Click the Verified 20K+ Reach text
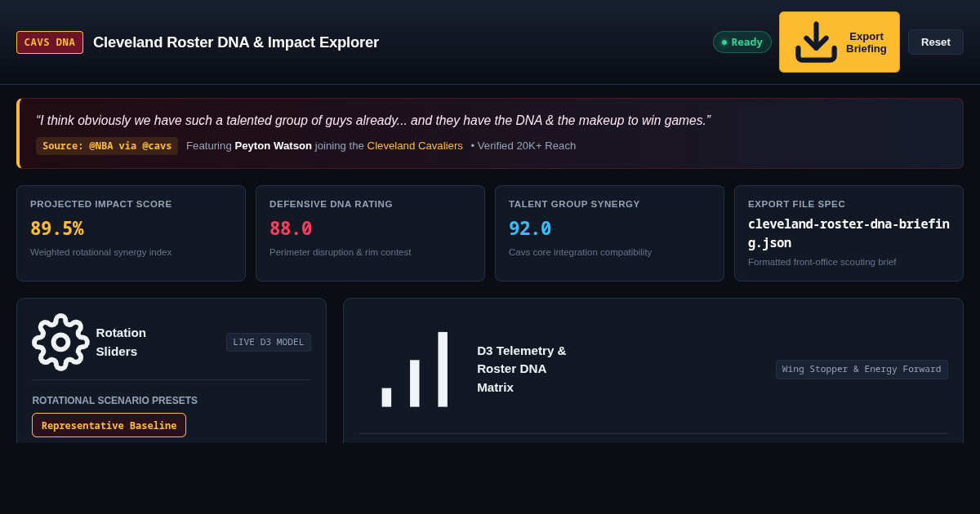The width and height of the screenshot is (980, 514). pos(527,146)
